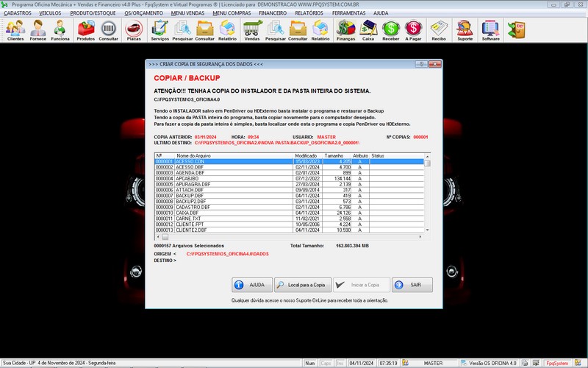Expand the FERRAMENTAS menu
The height and width of the screenshot is (368, 588).
(348, 13)
